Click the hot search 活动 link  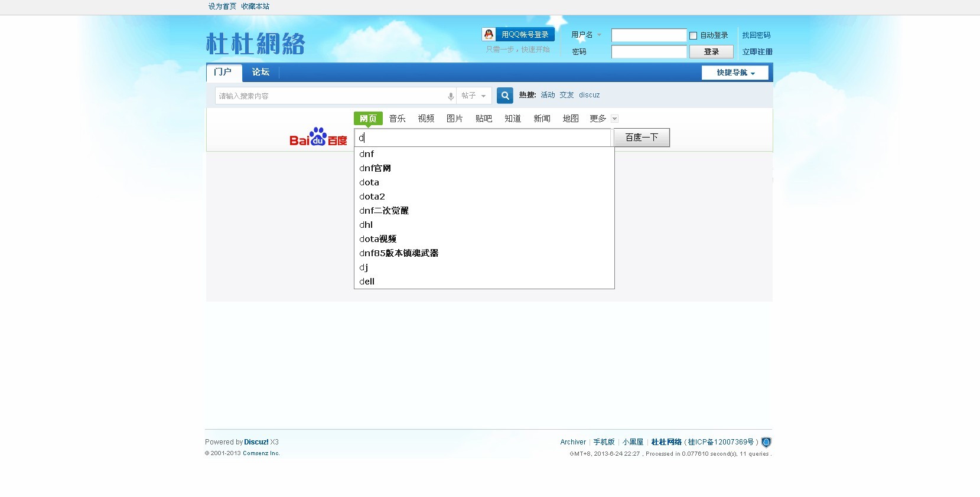click(x=548, y=95)
